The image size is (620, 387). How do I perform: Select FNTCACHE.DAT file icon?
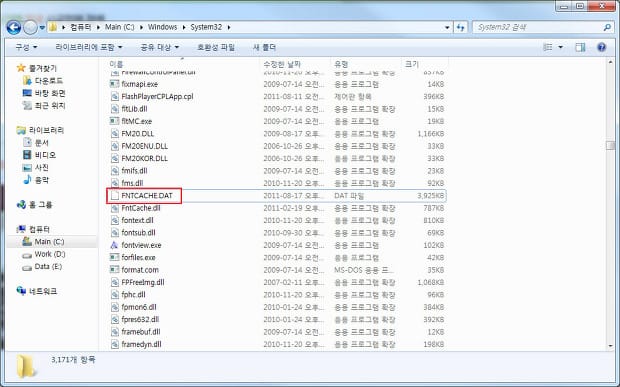[114, 196]
